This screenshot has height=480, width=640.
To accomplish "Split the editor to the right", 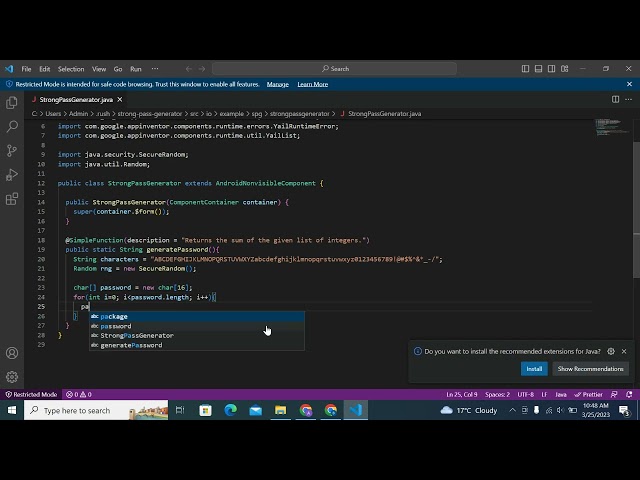I will [615, 99].
